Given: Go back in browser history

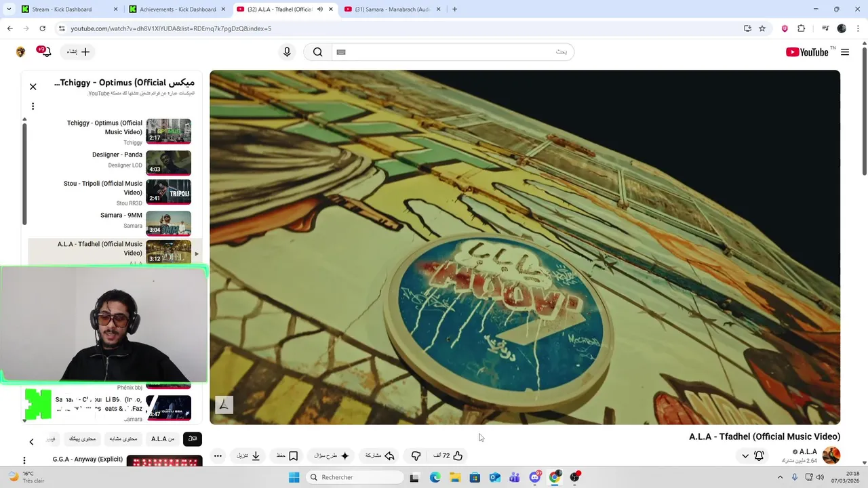Looking at the screenshot, I should coord(9,28).
